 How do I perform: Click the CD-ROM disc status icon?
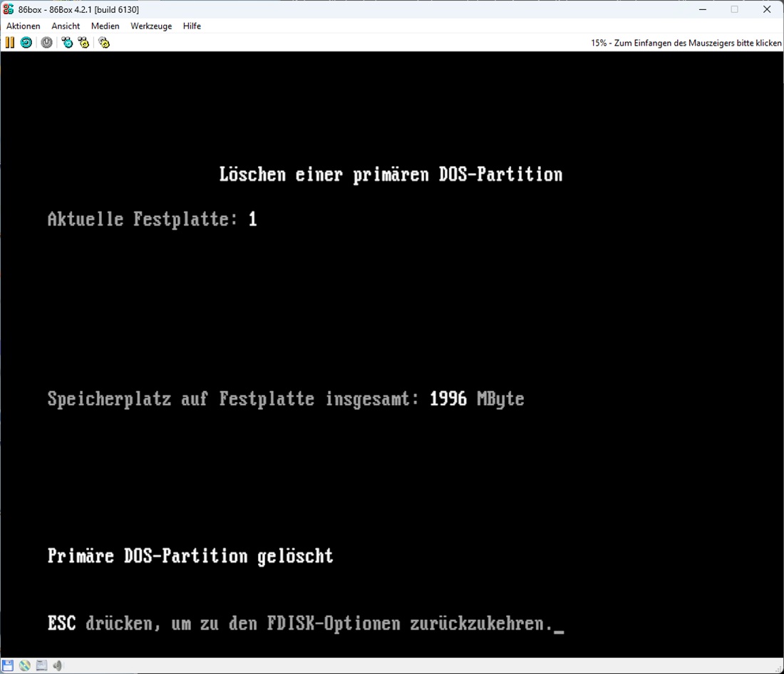(x=25, y=665)
